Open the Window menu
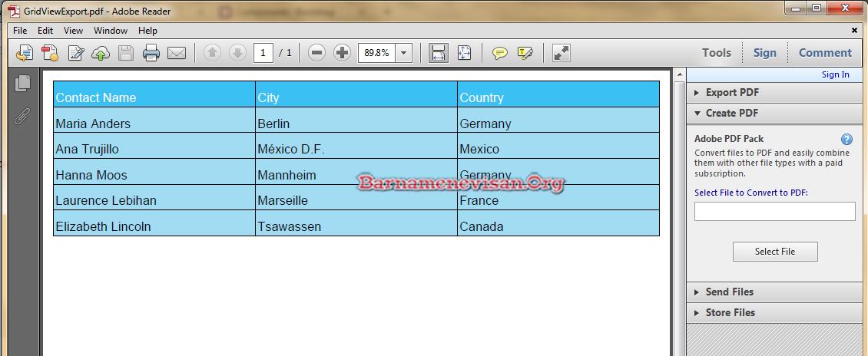The image size is (868, 356). pos(111,31)
